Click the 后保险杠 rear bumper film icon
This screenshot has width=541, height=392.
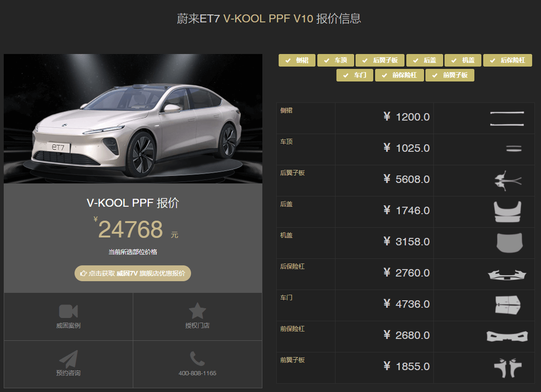(508, 274)
